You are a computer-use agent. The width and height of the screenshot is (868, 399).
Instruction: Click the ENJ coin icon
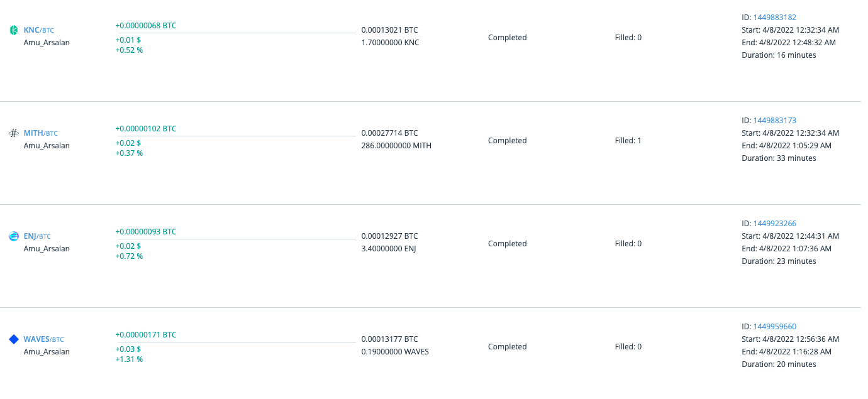14,236
